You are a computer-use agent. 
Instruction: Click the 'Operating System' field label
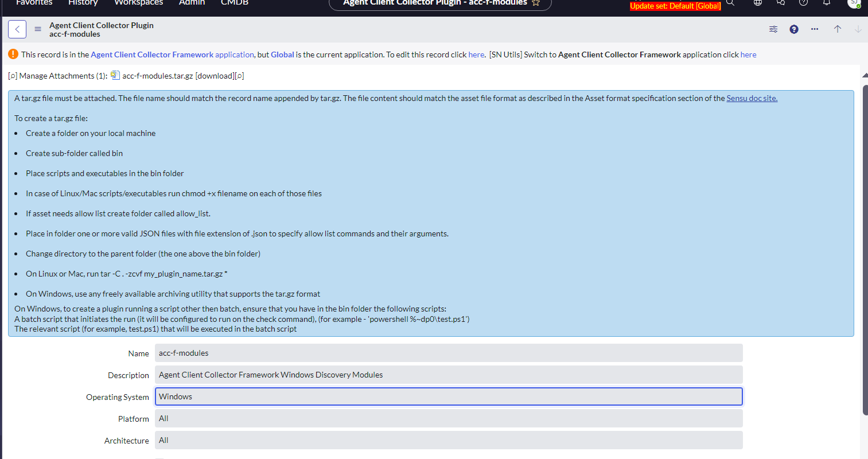click(x=118, y=397)
